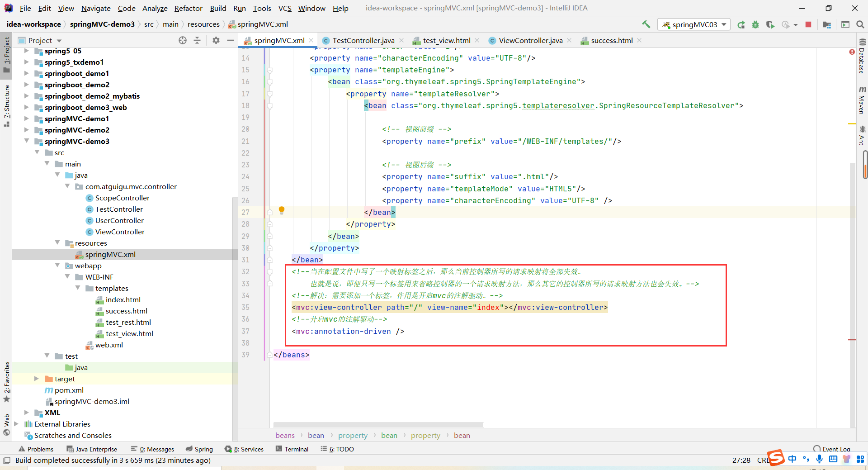Open the Problems tool window
The height and width of the screenshot is (470, 868).
(x=36, y=449)
